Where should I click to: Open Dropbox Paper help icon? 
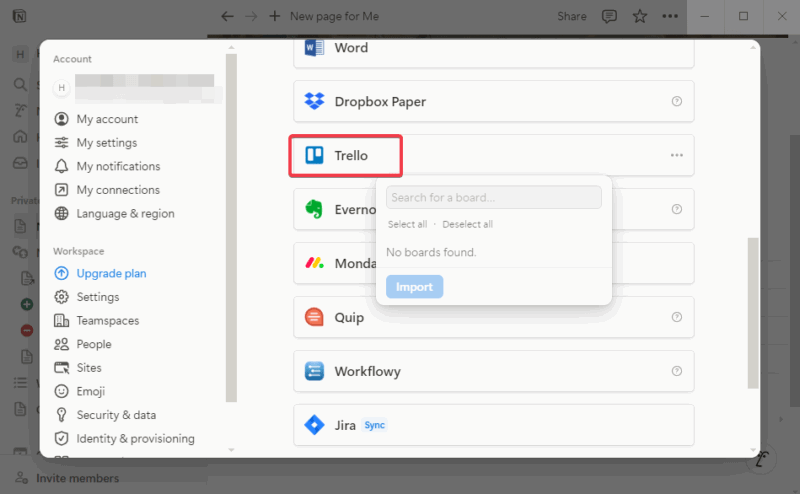coord(677,101)
